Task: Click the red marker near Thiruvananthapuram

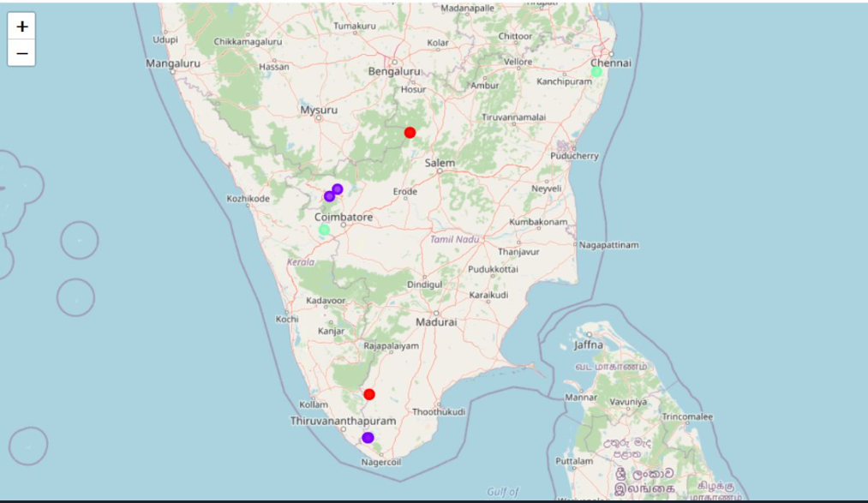Action: [368, 394]
